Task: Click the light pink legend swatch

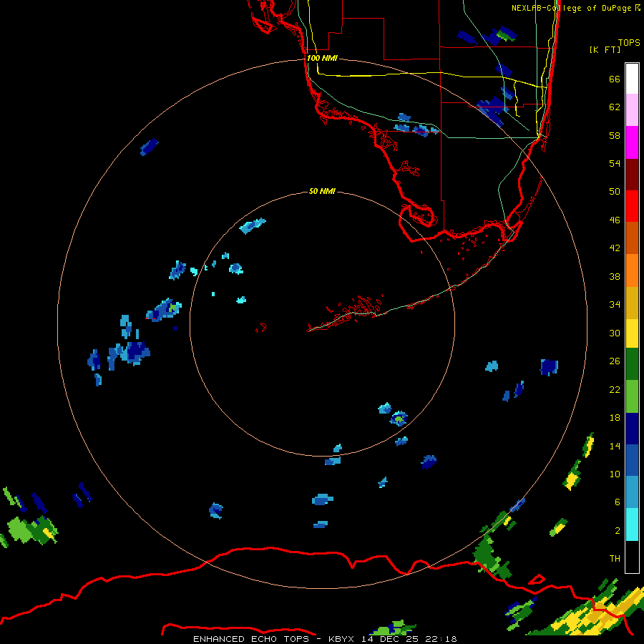Action: tap(632, 110)
